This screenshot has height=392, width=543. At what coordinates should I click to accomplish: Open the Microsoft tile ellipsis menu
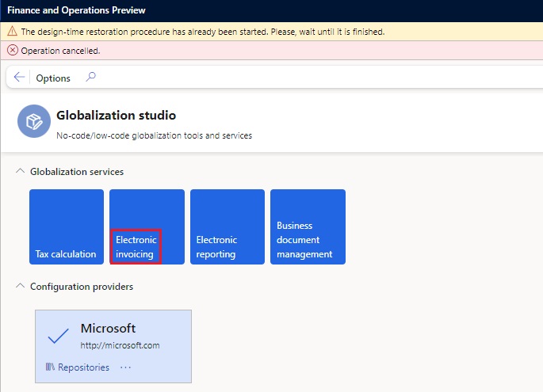pos(125,367)
